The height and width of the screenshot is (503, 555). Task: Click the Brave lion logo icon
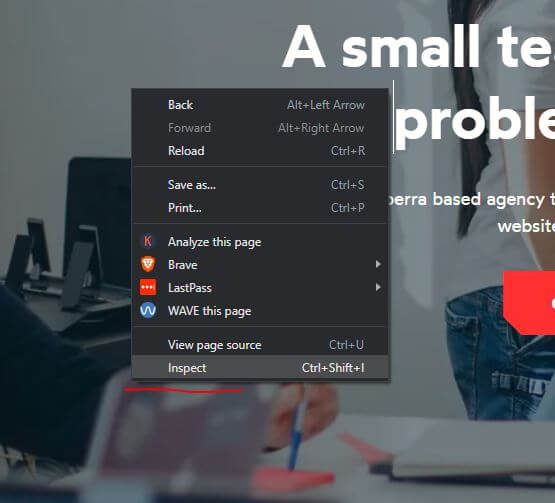point(148,264)
